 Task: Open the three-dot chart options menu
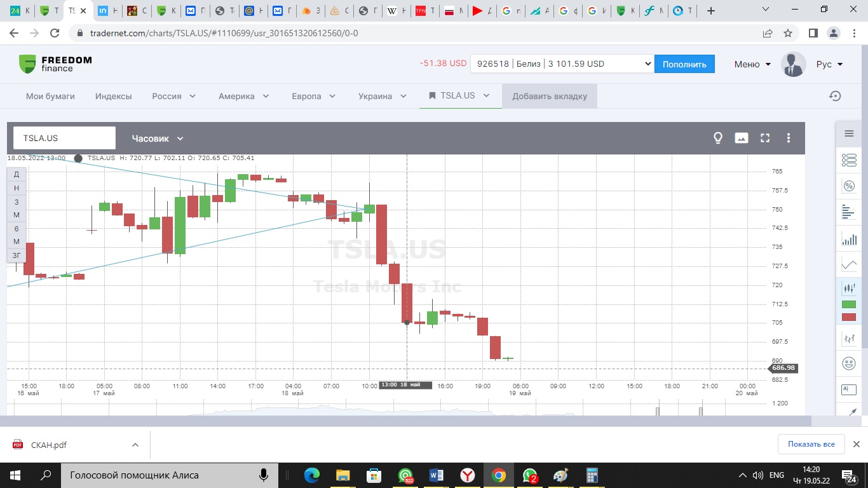click(789, 138)
